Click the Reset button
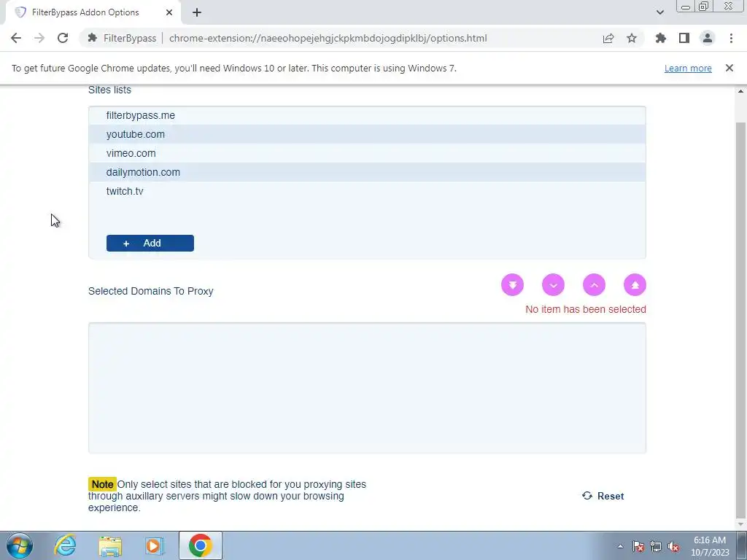The image size is (747, 560). click(603, 496)
